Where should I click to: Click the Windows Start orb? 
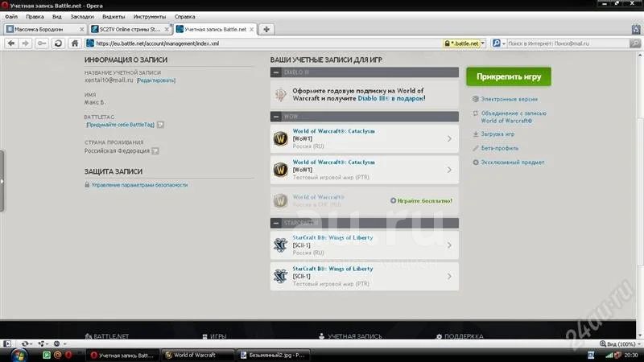click(19, 356)
